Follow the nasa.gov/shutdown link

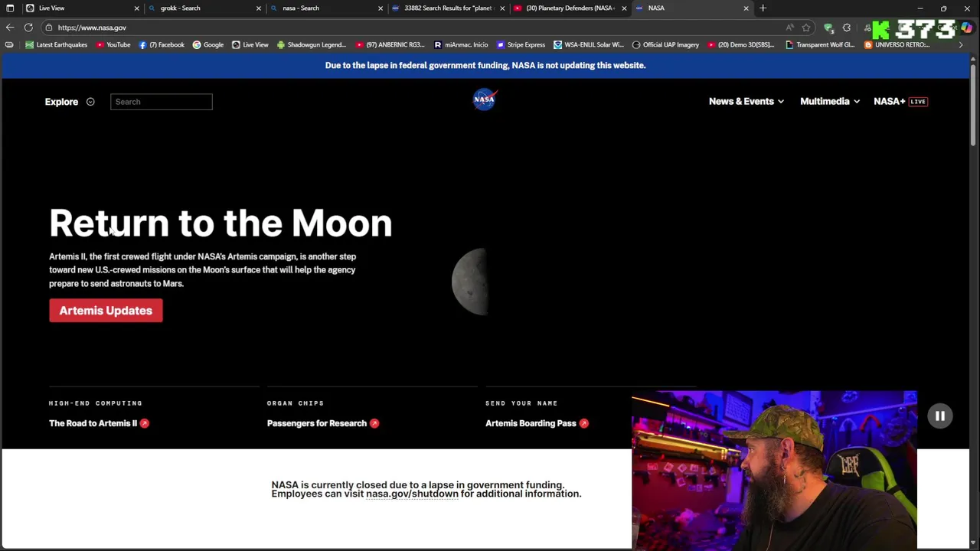[x=412, y=494]
